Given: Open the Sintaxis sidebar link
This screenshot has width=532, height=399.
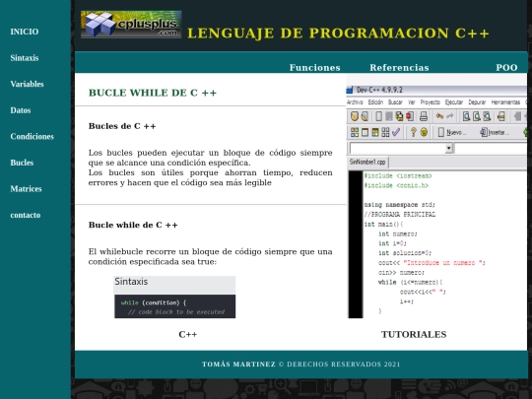Looking at the screenshot, I should click(x=24, y=58).
